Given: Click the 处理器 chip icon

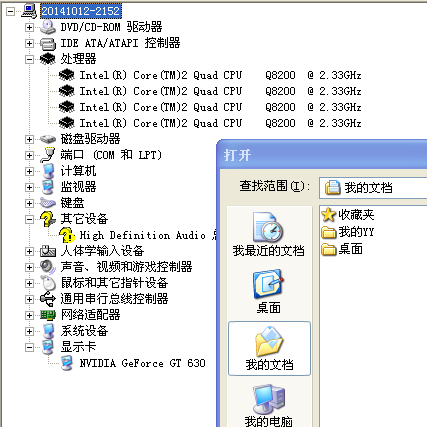Looking at the screenshot, I should click(48, 59).
